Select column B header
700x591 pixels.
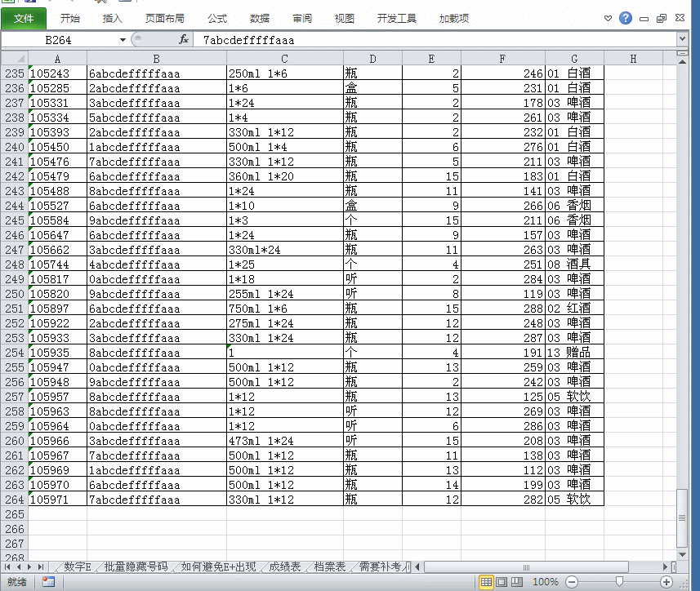click(x=157, y=59)
